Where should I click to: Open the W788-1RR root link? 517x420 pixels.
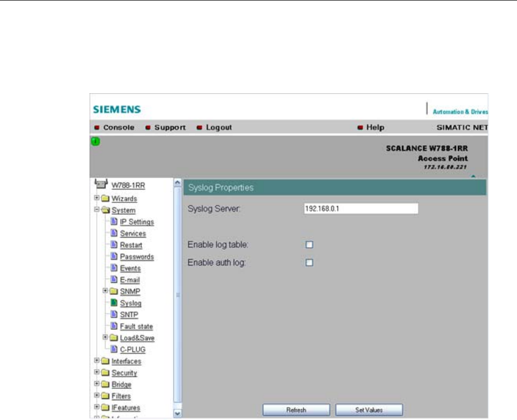128,185
